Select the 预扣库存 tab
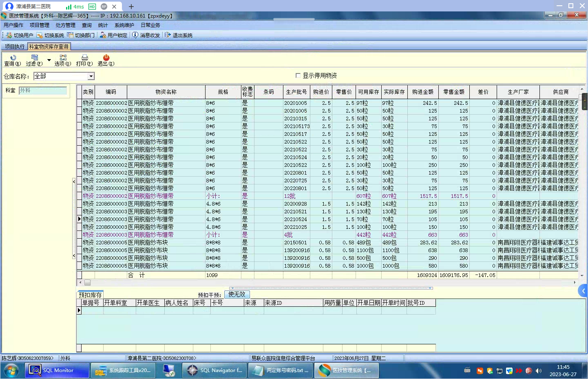The width and height of the screenshot is (588, 379). [x=90, y=295]
